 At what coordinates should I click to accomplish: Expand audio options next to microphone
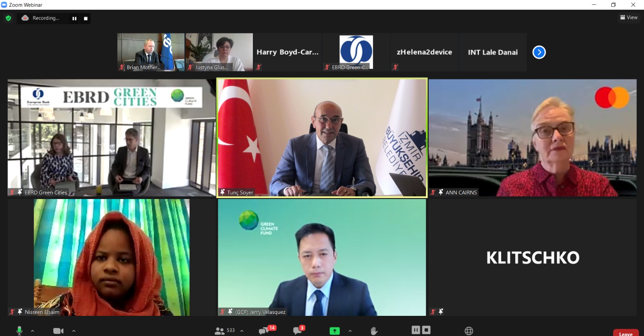tap(33, 331)
